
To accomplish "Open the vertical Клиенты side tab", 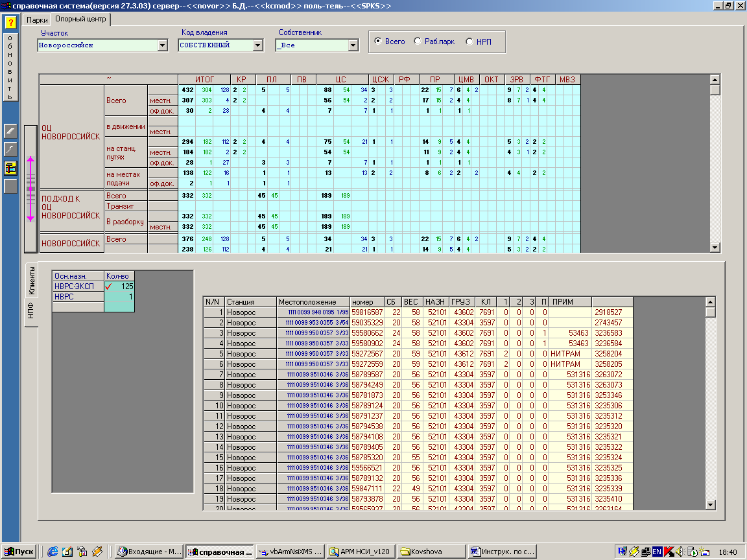I will point(31,281).
